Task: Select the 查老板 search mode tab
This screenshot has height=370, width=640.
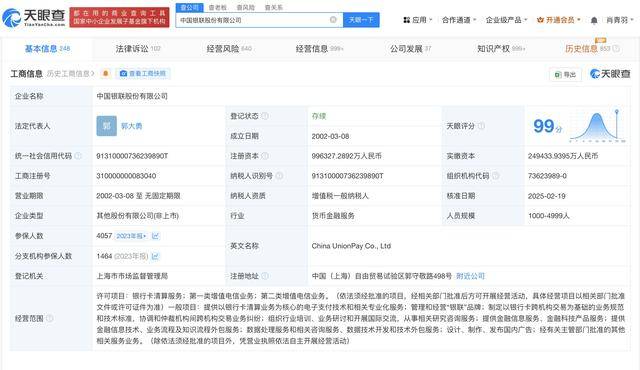Action: pyautogui.click(x=218, y=7)
